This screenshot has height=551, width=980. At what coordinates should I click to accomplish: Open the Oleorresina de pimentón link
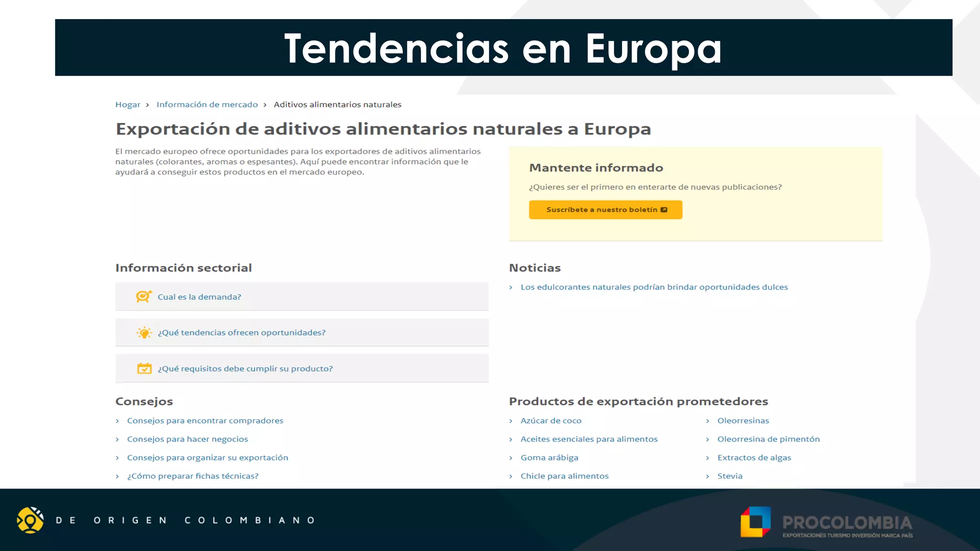[768, 439]
